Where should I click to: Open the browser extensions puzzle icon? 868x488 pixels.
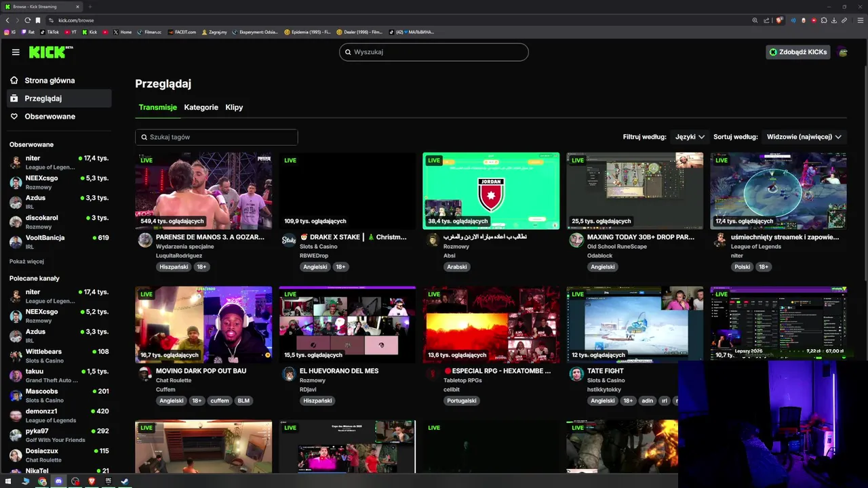point(824,20)
